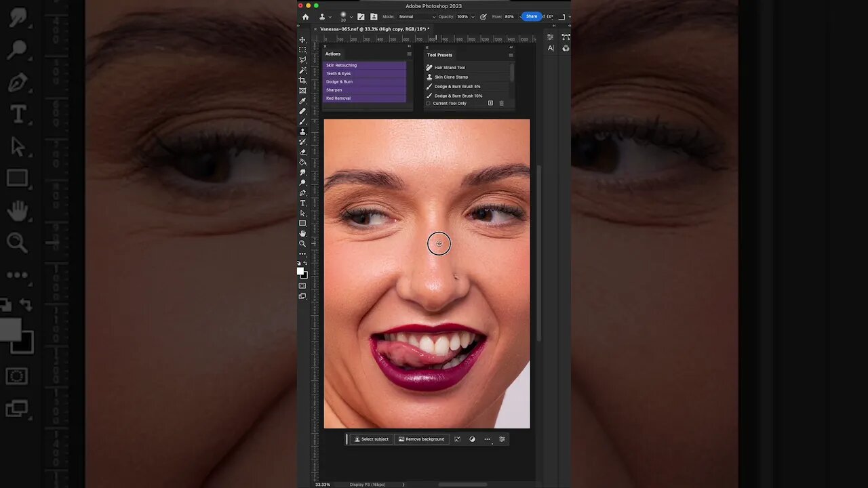
Task: Select the Frame tool
Action: point(302,90)
